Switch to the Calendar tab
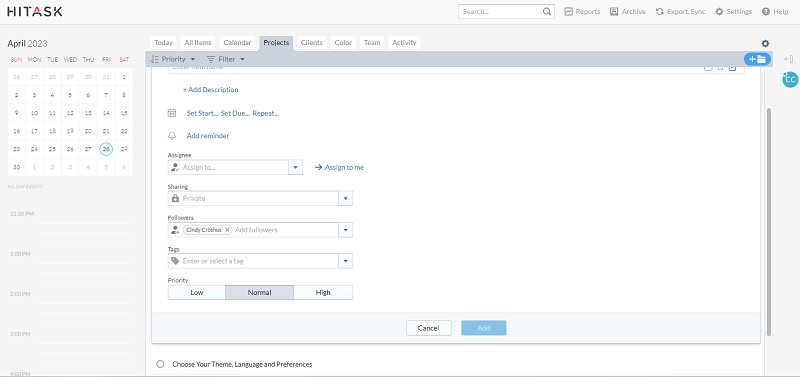The width and height of the screenshot is (800, 377). click(237, 43)
